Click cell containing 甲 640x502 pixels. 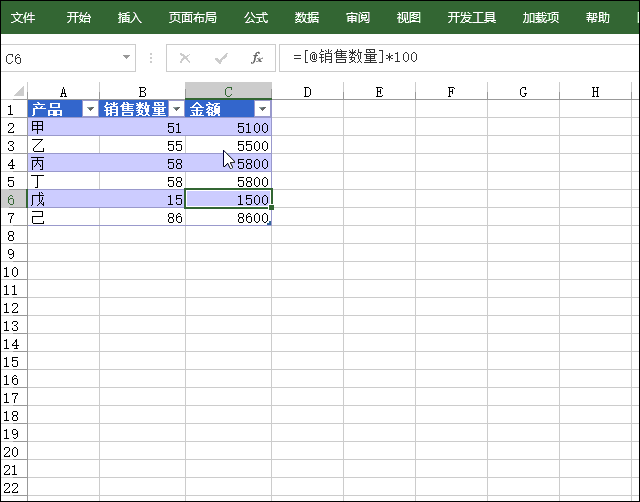[63, 127]
